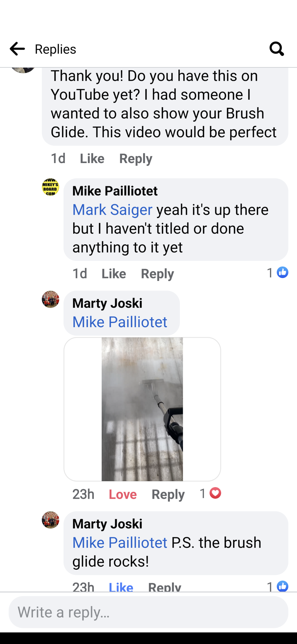Viewport: 297px width, 644px height.
Task: Open the search magnifier icon
Action: point(277,49)
